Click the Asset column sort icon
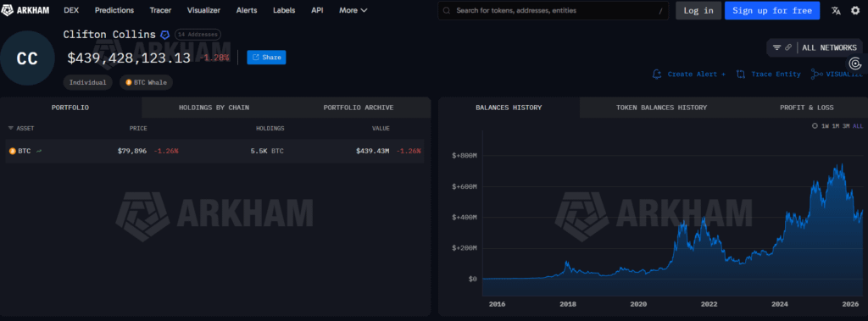This screenshot has height=321, width=868. coord(10,129)
